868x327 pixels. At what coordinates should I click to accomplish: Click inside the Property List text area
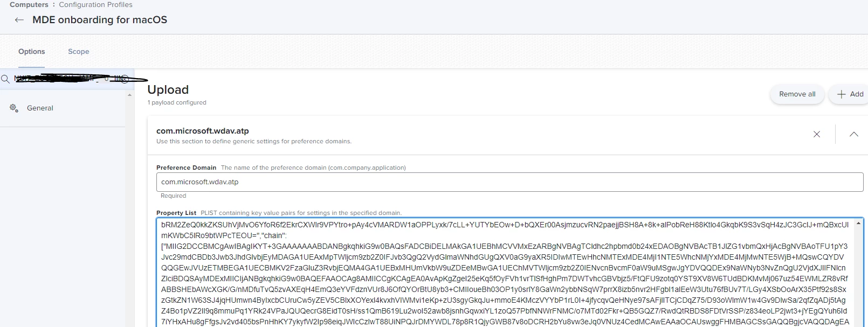pyautogui.click(x=505, y=273)
